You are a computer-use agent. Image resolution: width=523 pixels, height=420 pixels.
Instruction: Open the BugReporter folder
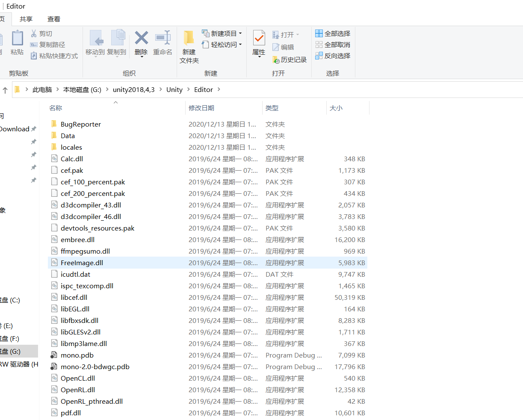tap(81, 124)
